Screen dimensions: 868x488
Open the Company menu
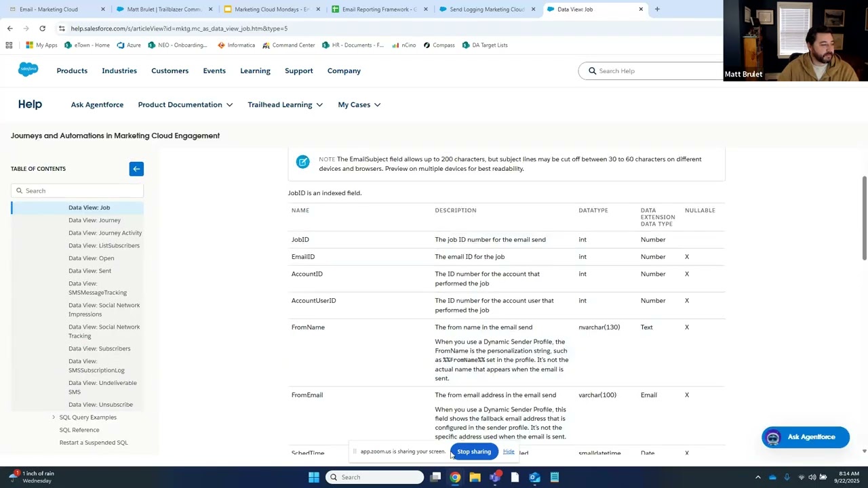click(x=344, y=70)
